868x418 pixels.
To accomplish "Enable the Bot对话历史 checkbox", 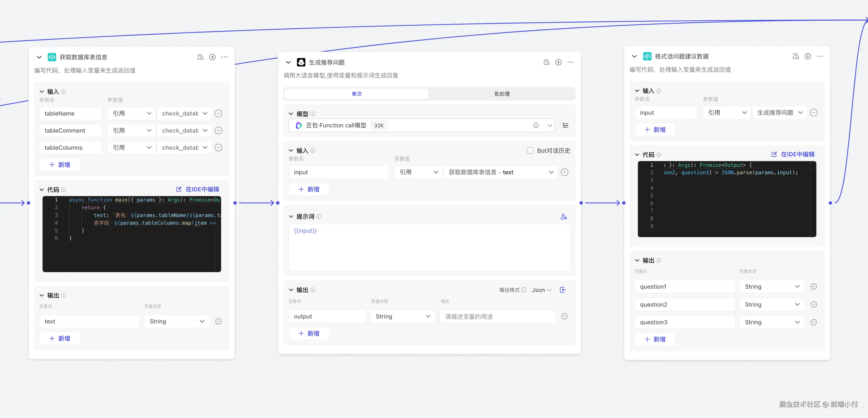I will point(530,151).
